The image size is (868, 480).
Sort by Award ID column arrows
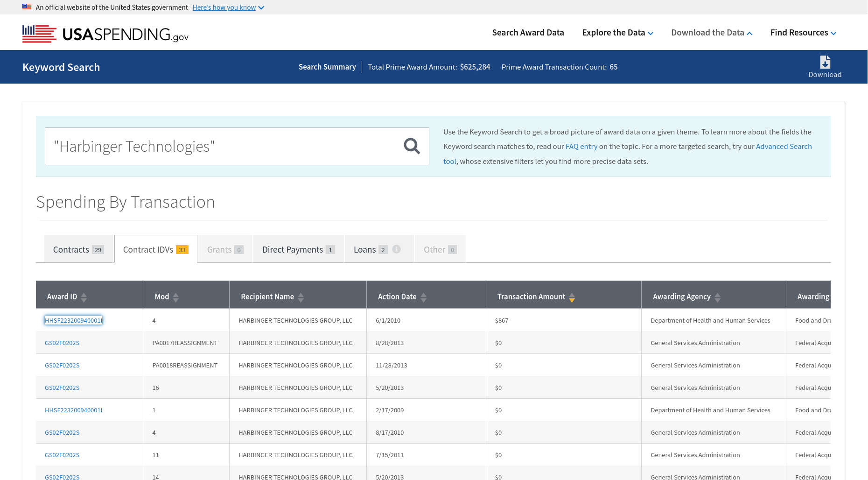(x=84, y=297)
